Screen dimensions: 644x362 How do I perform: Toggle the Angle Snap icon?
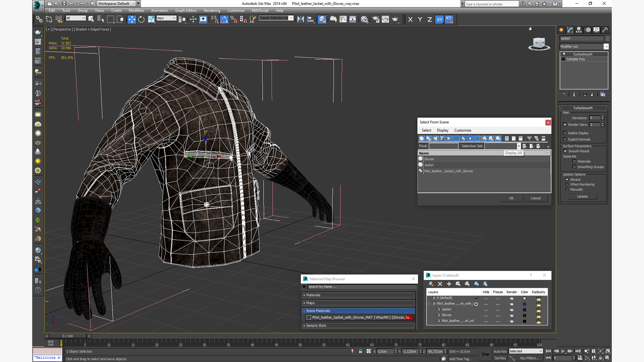224,19
